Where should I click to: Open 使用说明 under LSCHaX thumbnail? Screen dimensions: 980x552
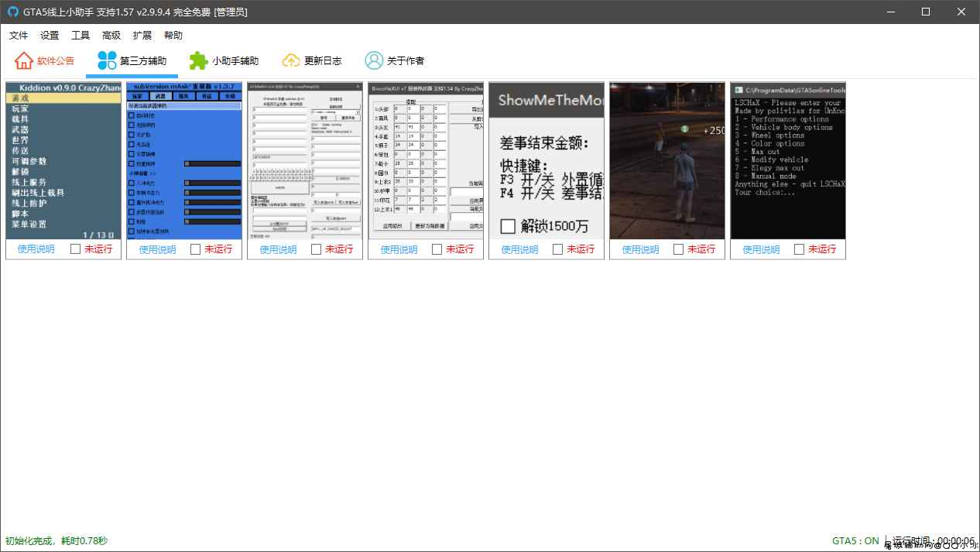click(761, 249)
